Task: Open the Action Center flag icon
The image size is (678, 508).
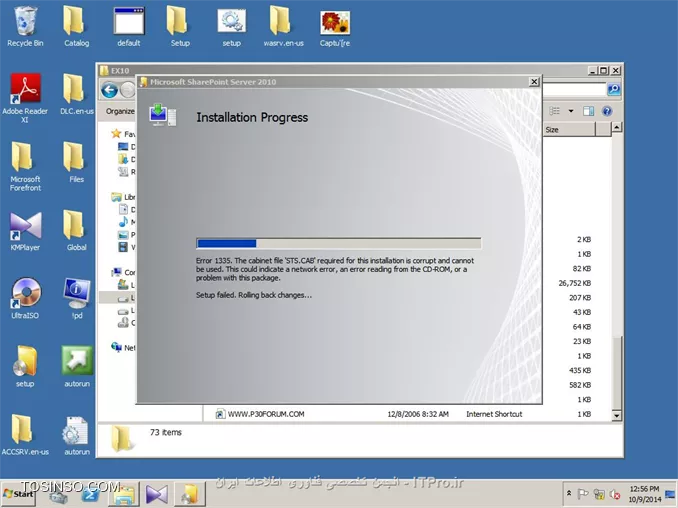Action: click(582, 494)
